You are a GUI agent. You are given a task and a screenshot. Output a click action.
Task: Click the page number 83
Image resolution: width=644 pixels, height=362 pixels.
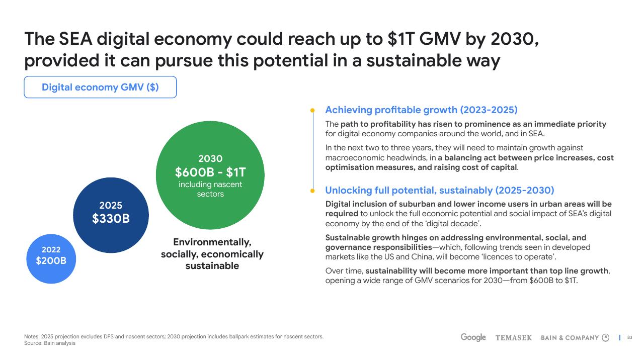[629, 338]
